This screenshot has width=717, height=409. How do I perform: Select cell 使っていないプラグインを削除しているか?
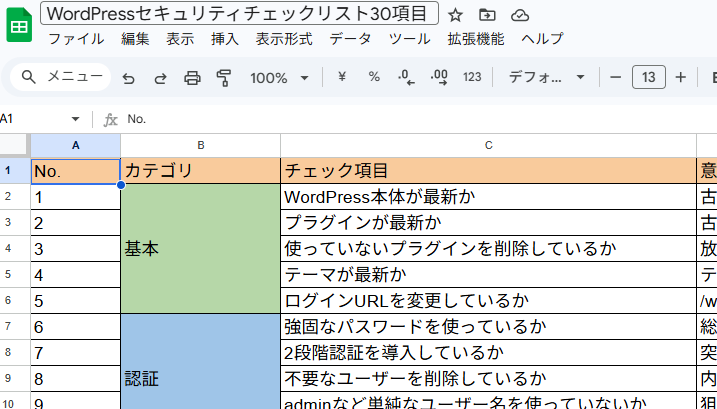(x=488, y=248)
